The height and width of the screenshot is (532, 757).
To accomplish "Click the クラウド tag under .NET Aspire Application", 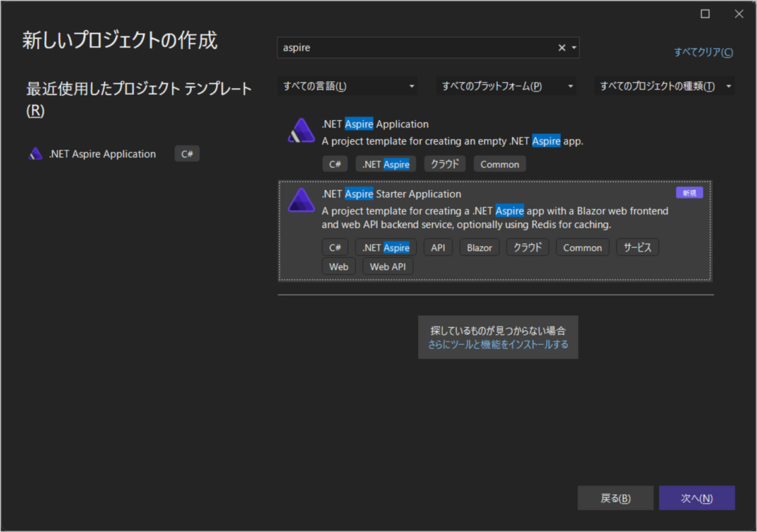I will 445,164.
